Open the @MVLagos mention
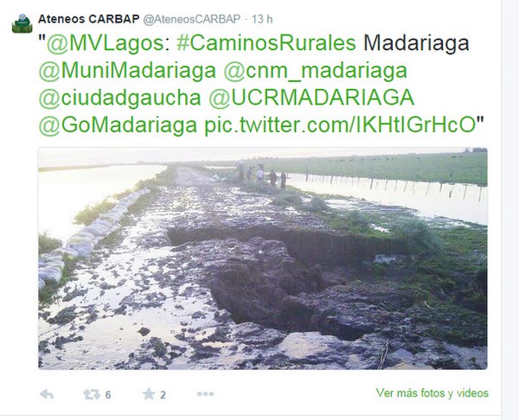Screen dimensions: 519x420 pos(105,43)
